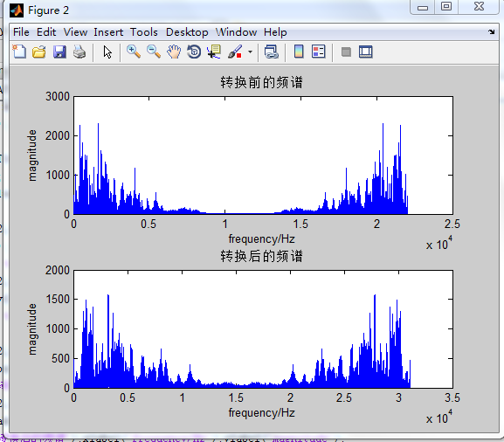Show plot tools and dock figure
This screenshot has height=442, width=504.
click(366, 52)
